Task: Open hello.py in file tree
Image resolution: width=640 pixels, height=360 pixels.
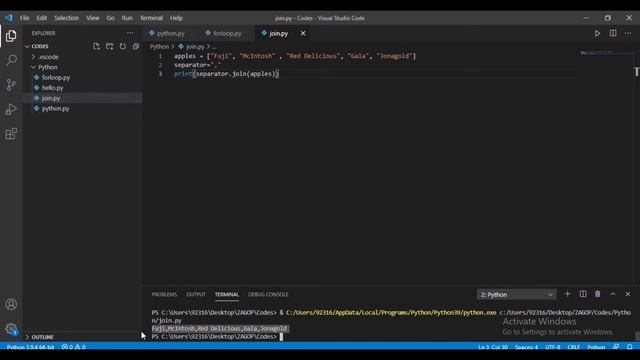Action: (53, 88)
